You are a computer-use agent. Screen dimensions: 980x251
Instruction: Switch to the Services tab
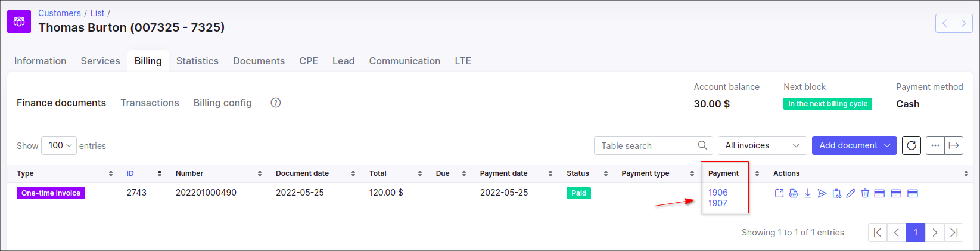[100, 61]
